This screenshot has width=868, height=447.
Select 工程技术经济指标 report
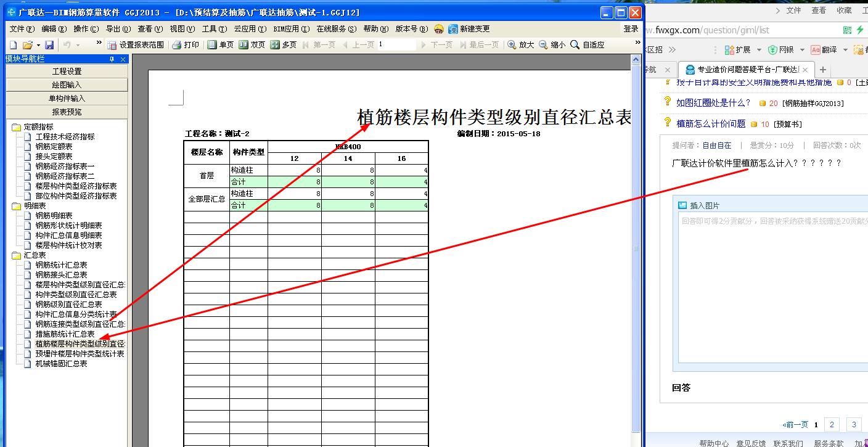65,137
